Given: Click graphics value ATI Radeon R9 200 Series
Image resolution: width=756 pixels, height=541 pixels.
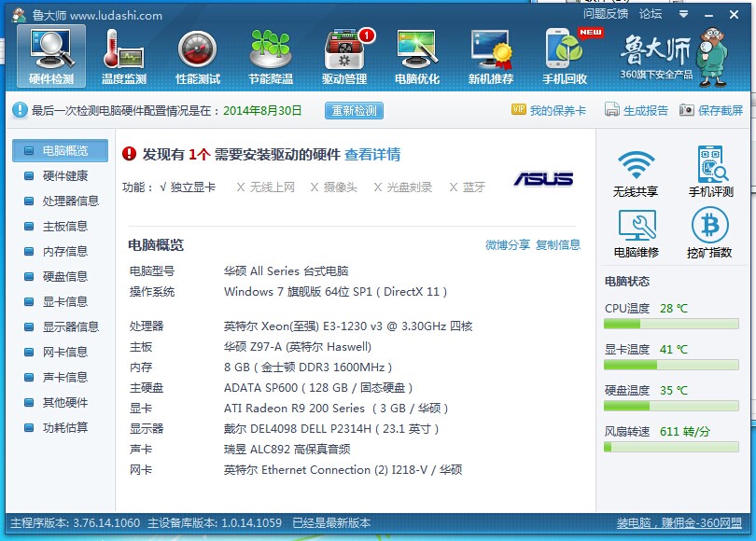Looking at the screenshot, I should (x=336, y=408).
